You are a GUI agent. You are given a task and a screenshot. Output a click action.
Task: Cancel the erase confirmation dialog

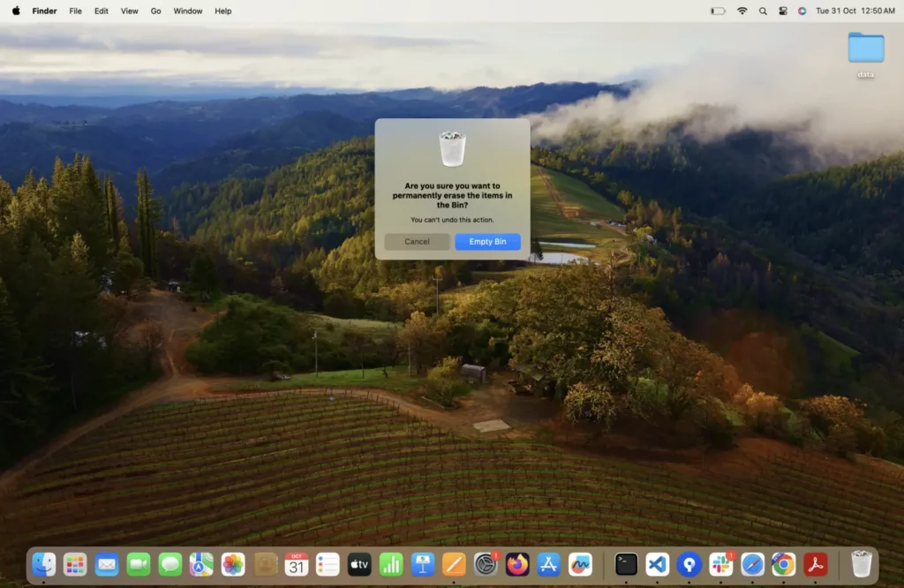pyautogui.click(x=417, y=242)
